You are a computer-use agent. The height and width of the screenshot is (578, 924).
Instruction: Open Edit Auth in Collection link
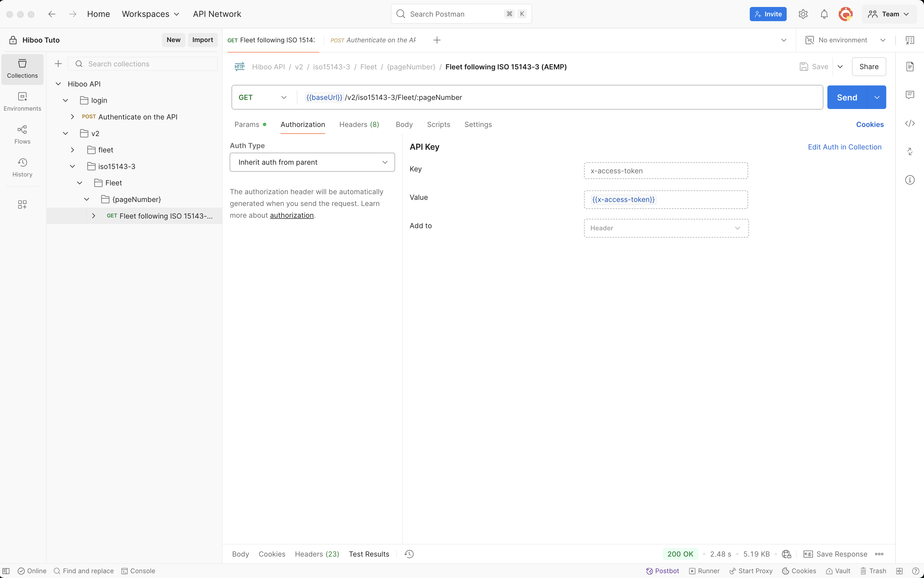(x=845, y=147)
